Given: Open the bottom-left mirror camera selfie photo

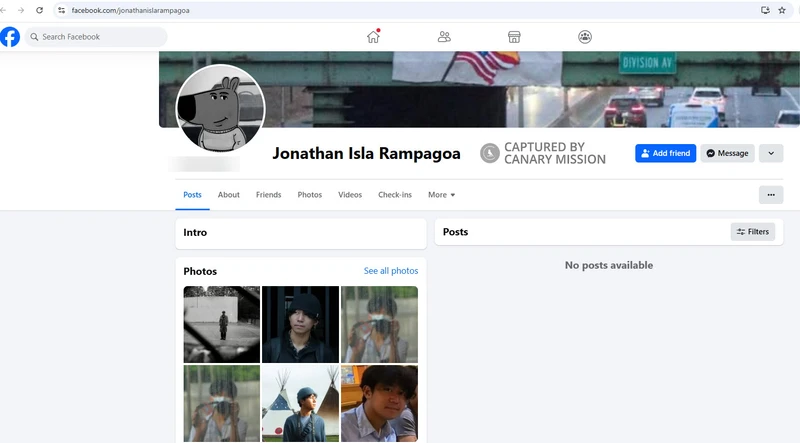Looking at the screenshot, I should click(x=221, y=403).
